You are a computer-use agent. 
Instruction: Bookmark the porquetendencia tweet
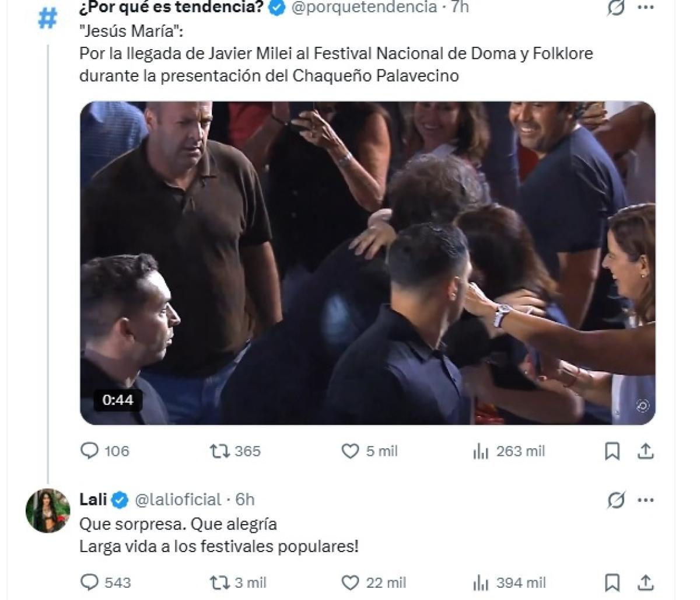click(x=612, y=451)
